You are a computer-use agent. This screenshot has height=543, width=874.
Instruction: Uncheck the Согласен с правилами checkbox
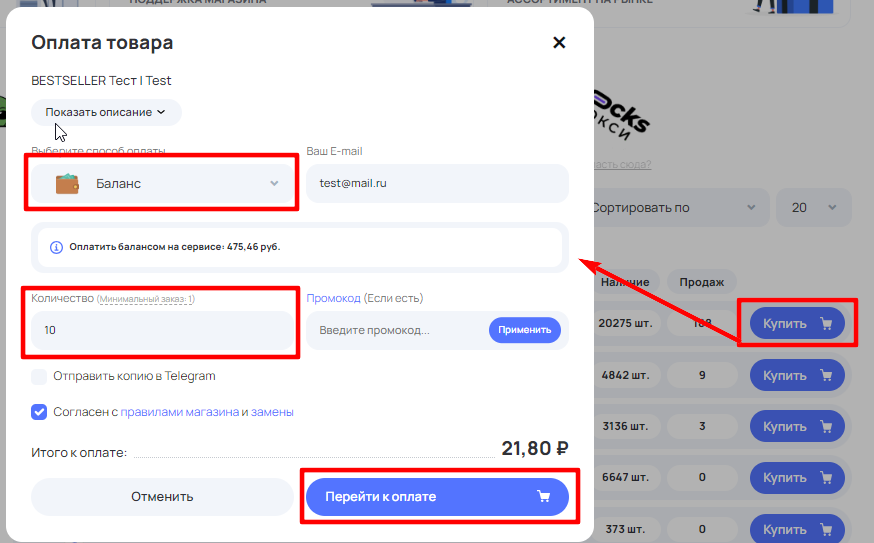click(39, 412)
